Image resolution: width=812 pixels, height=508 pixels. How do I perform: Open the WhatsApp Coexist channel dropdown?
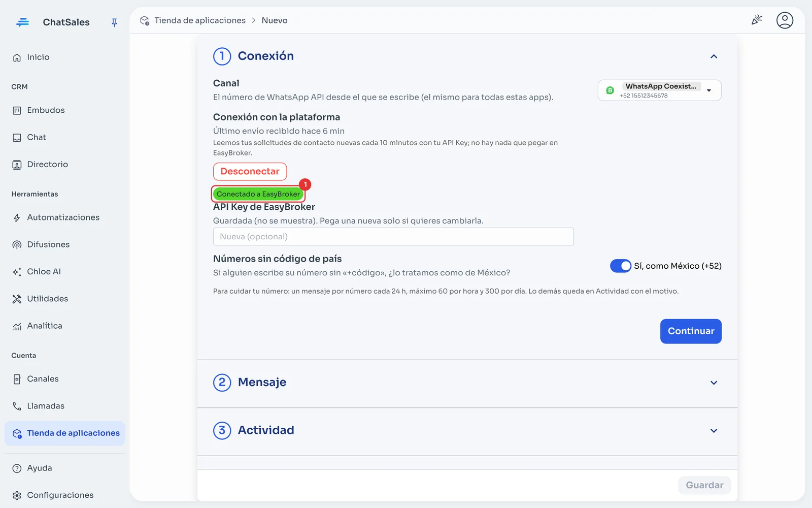click(x=659, y=90)
